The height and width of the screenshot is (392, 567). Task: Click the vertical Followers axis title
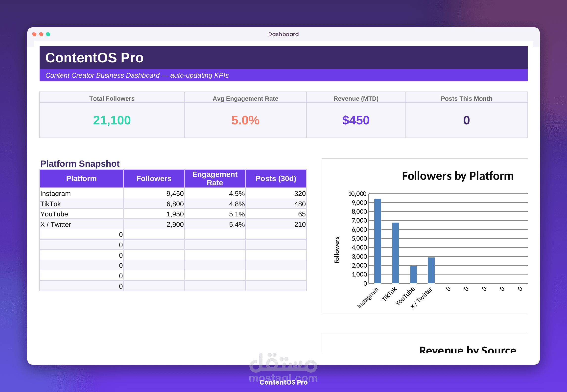[337, 250]
